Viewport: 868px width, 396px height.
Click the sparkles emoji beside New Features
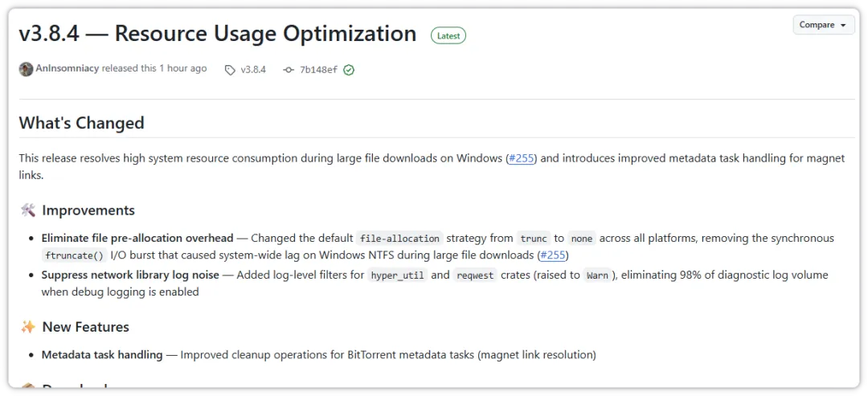[x=28, y=327]
